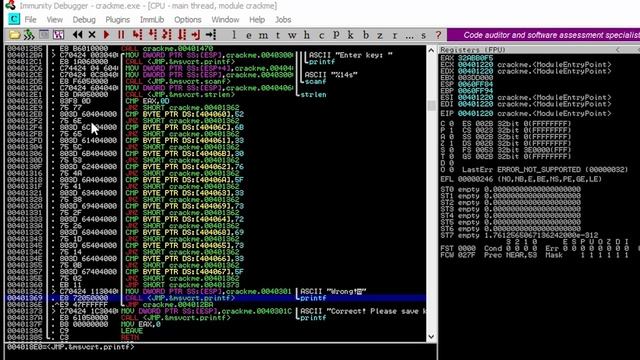640x360 pixels.
Task: Click the Step over icon
Action: [x=152, y=35]
